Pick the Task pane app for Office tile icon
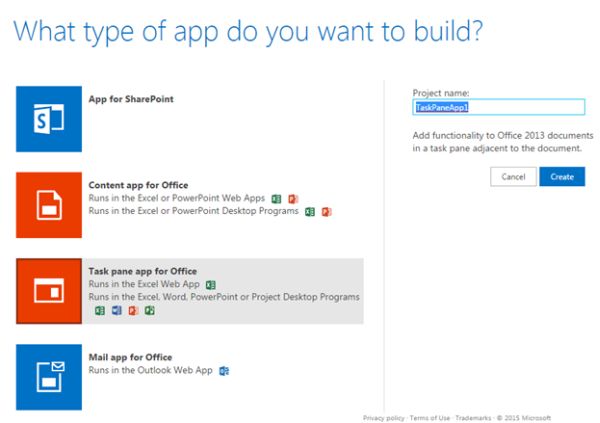Screen dimensions: 600x423 tap(49, 291)
